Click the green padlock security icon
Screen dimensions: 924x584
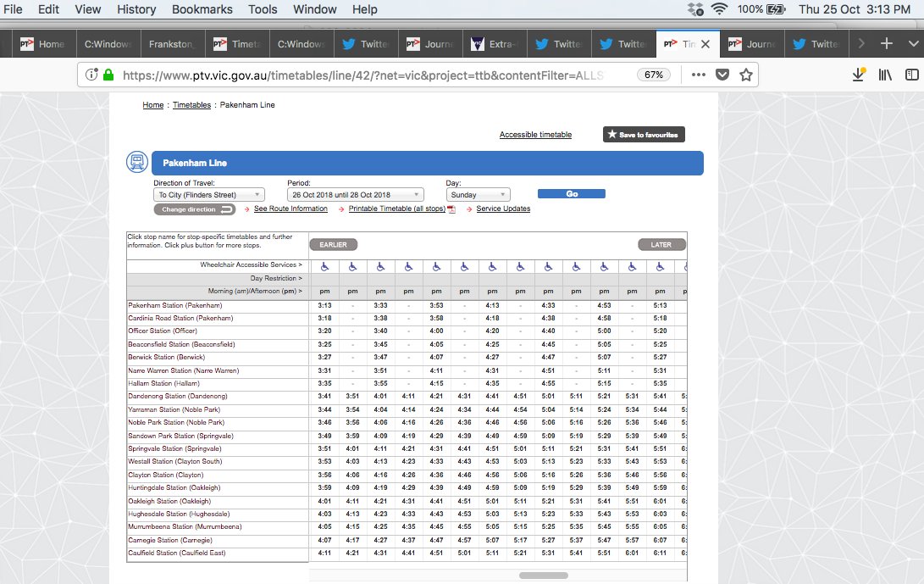click(x=108, y=75)
